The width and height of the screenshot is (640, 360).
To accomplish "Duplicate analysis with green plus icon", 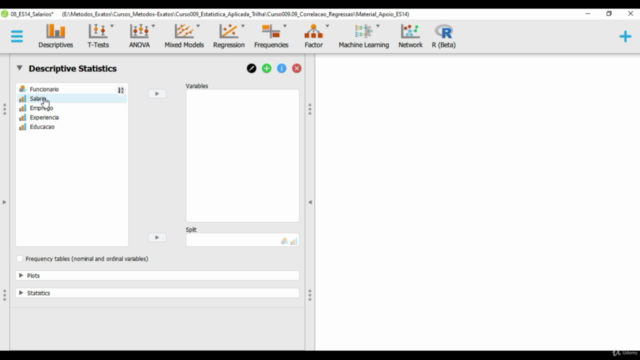I will [x=267, y=68].
